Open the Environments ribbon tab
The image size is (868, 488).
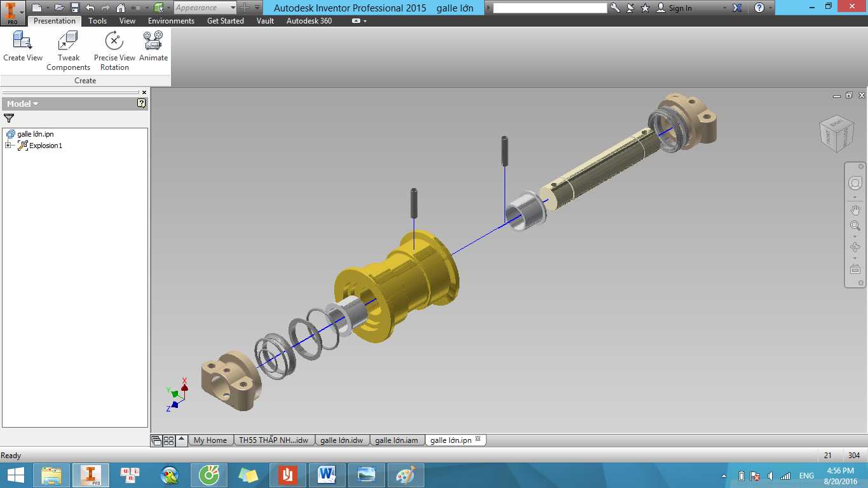click(x=172, y=21)
